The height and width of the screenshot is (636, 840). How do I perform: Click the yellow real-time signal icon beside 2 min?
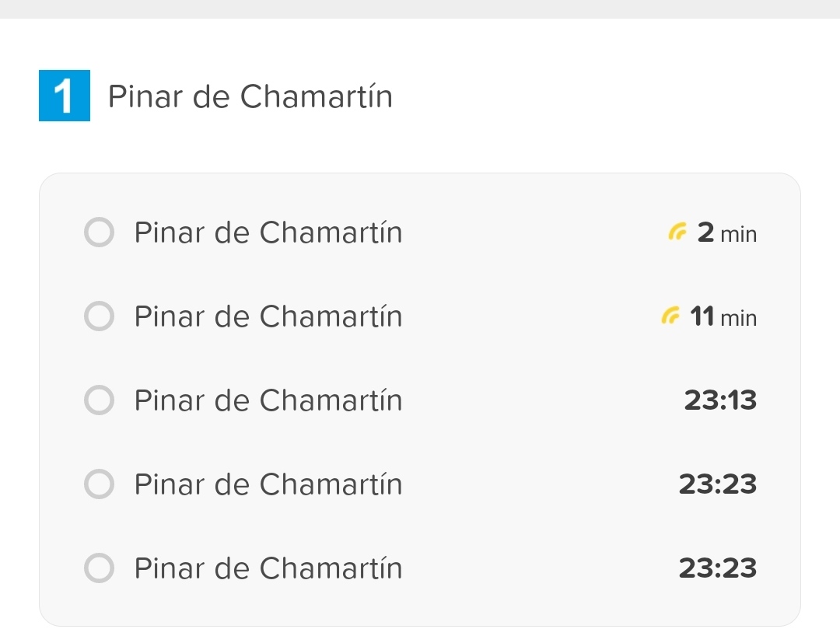point(678,232)
